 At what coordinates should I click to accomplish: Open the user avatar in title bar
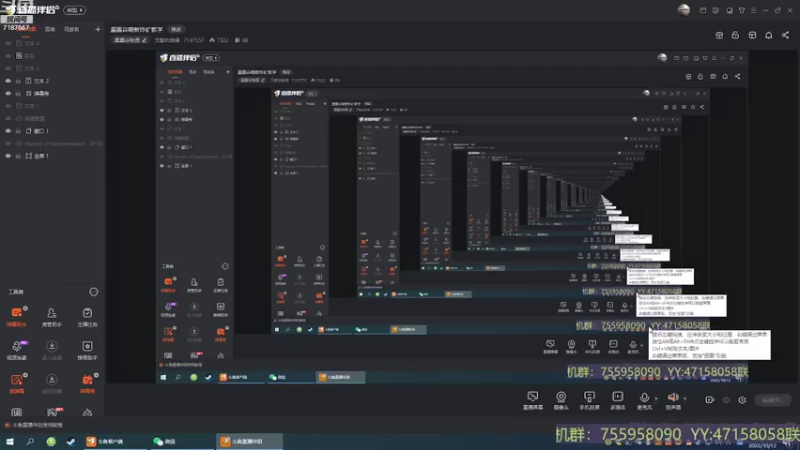tap(684, 10)
